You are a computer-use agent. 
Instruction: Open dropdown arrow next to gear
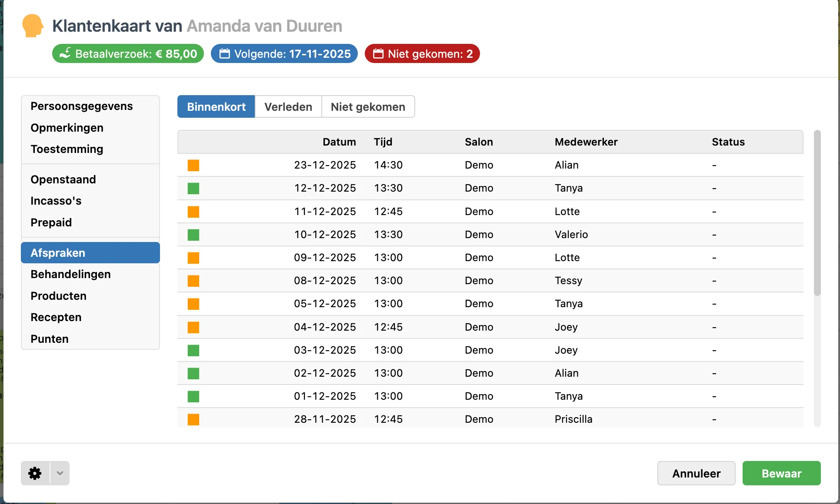tap(60, 473)
